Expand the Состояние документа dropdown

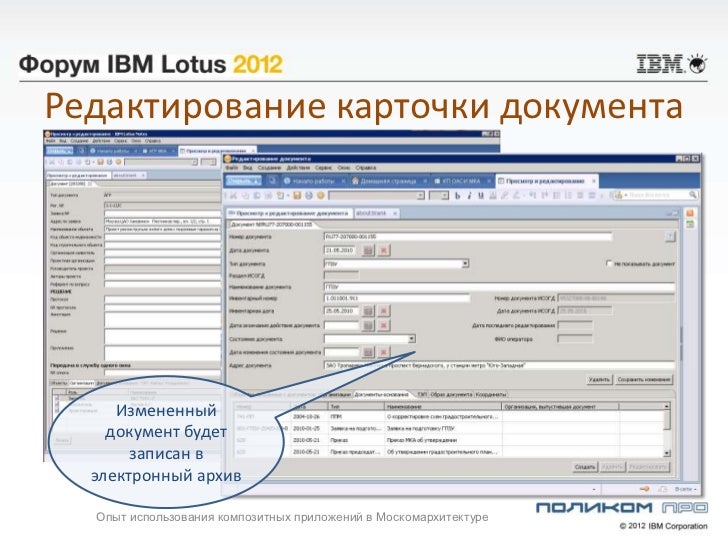pyautogui.click(x=411, y=339)
